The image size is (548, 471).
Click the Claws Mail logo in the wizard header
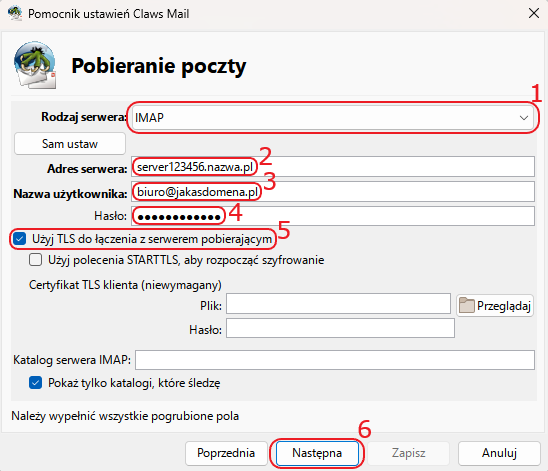[35, 65]
